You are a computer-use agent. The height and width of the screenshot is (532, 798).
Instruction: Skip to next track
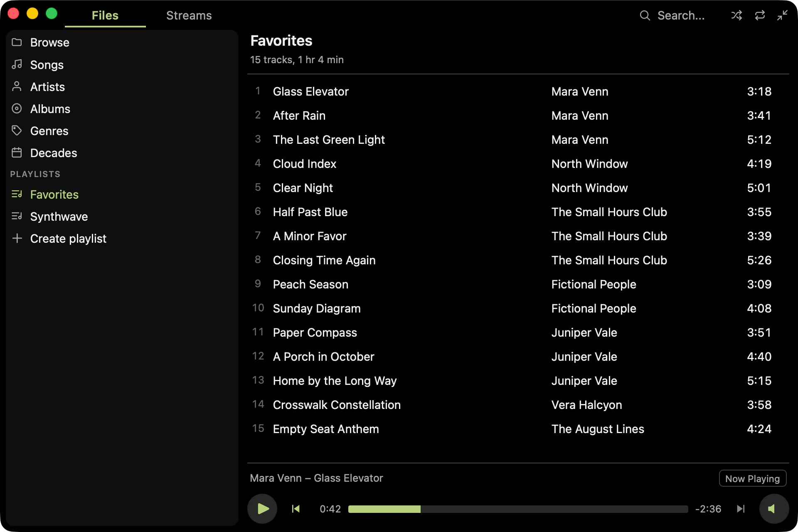[741, 509]
